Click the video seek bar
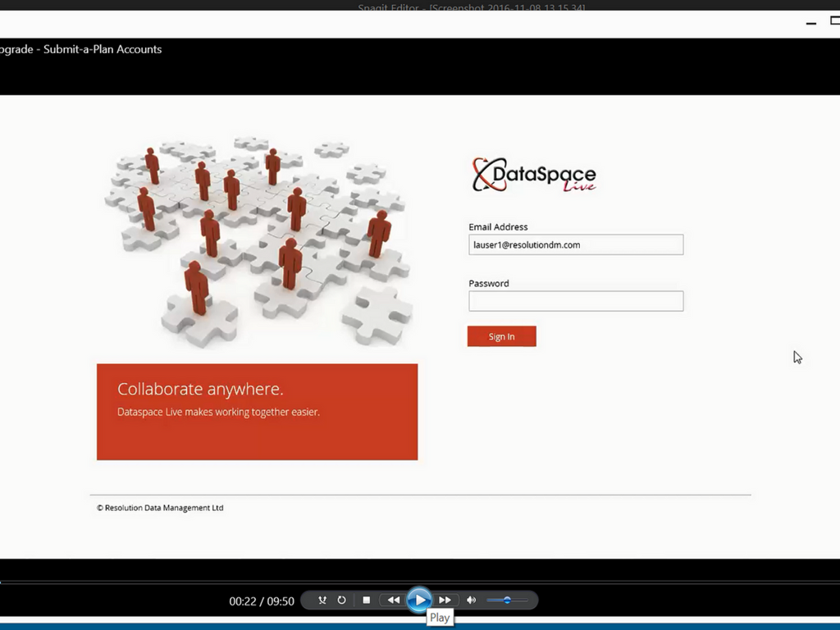The image size is (840, 630). (x=420, y=582)
